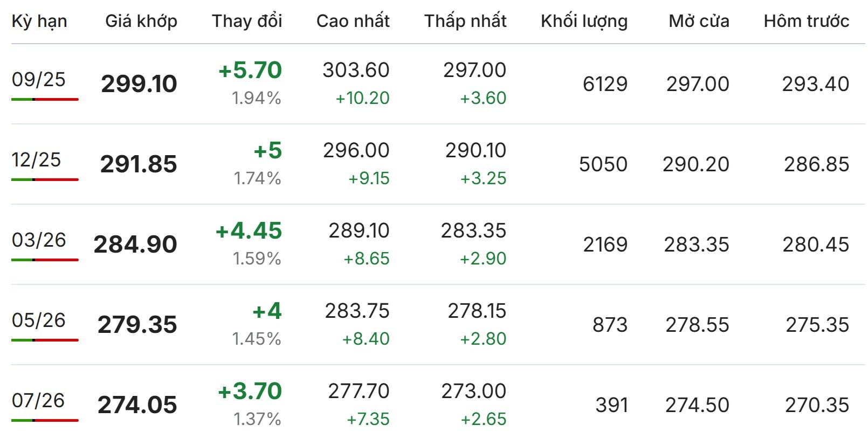This screenshot has height=432, width=868.
Task: Click the Mở cửa column header
Action: click(699, 21)
